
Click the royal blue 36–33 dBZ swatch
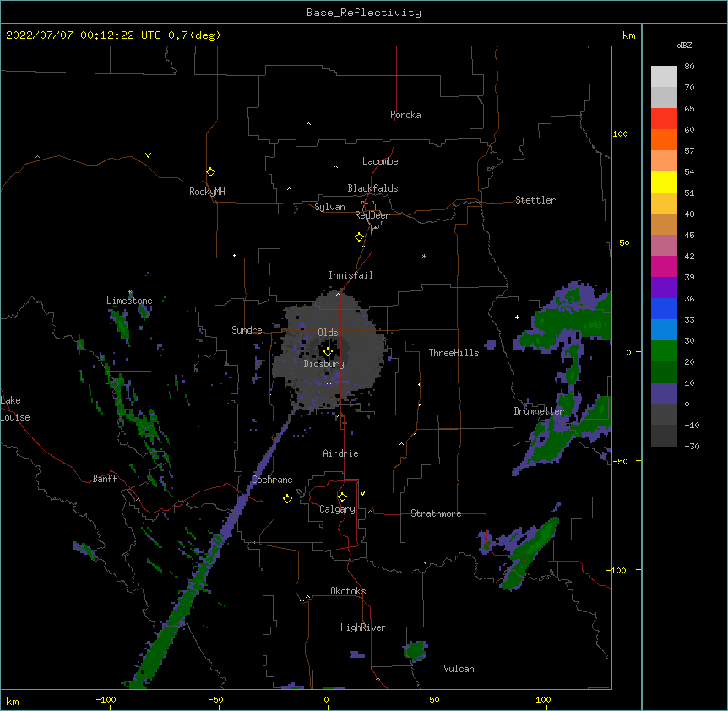click(x=664, y=308)
